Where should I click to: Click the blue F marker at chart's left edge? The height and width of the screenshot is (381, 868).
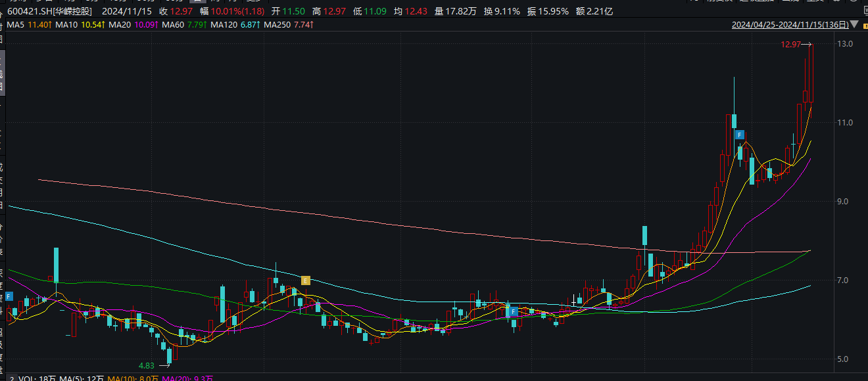9,296
